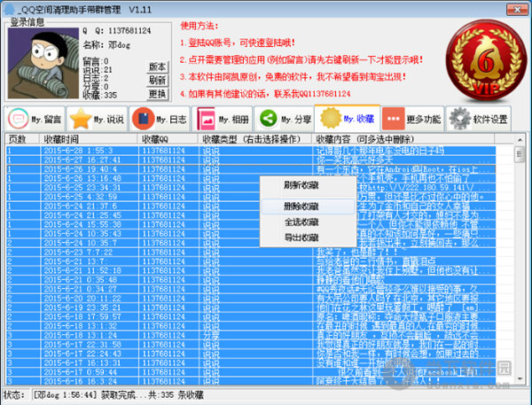Open the 软件设置 tab label
Viewport: 532px width, 405px height.
[x=490, y=120]
